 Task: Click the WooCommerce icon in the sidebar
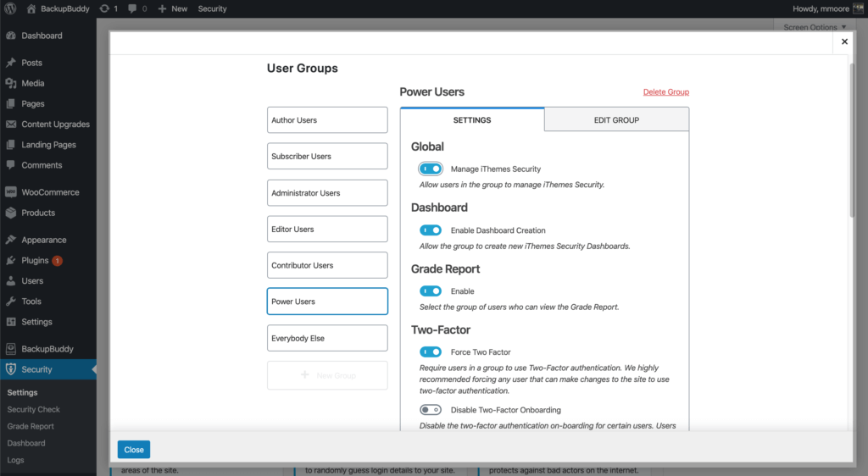coord(11,191)
